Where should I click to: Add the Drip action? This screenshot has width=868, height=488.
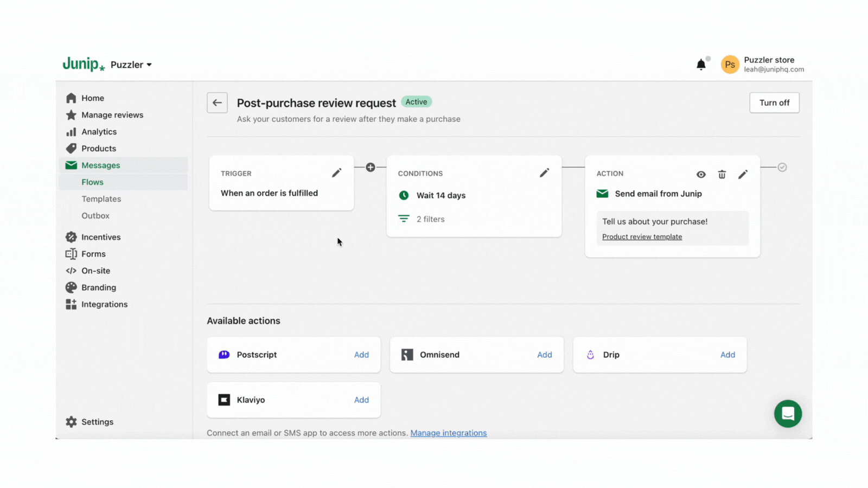coord(727,355)
